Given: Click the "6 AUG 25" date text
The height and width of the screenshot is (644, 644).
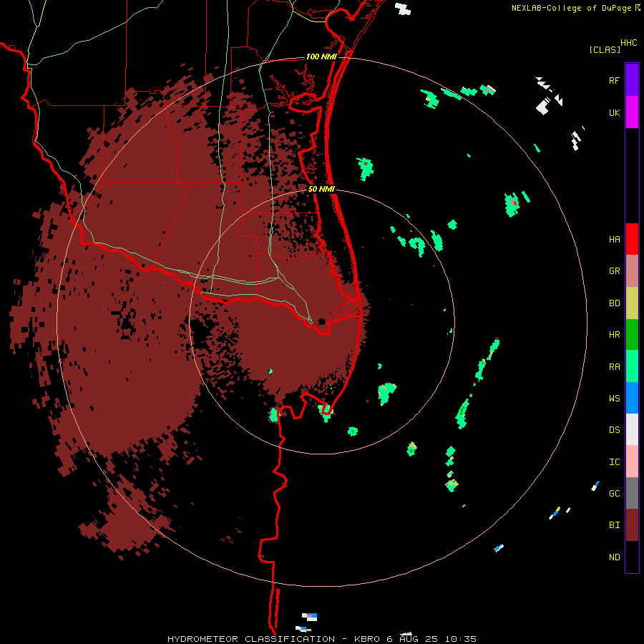Looking at the screenshot, I should pos(412,639).
